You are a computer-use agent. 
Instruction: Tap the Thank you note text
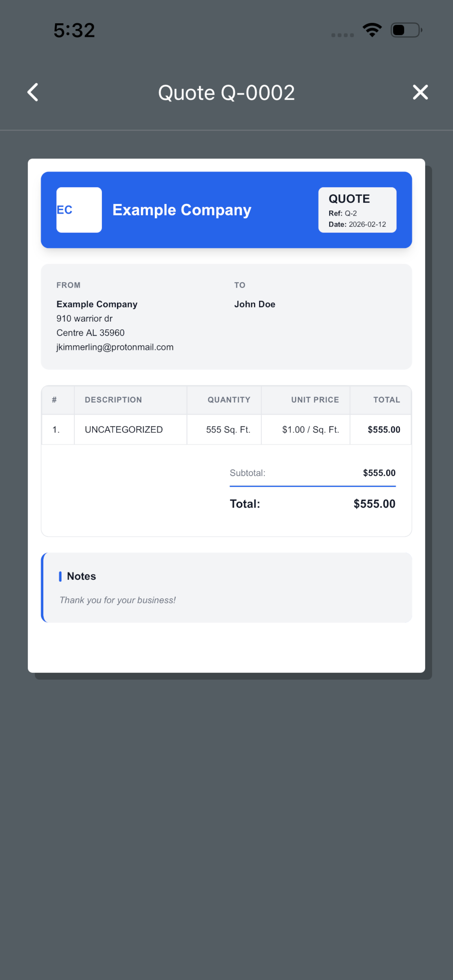(118, 600)
